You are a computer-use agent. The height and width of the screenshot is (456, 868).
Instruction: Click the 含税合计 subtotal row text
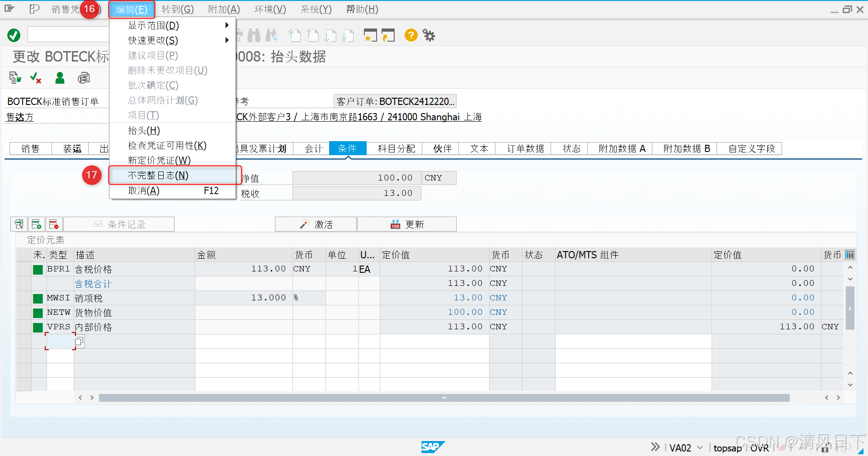click(x=93, y=284)
